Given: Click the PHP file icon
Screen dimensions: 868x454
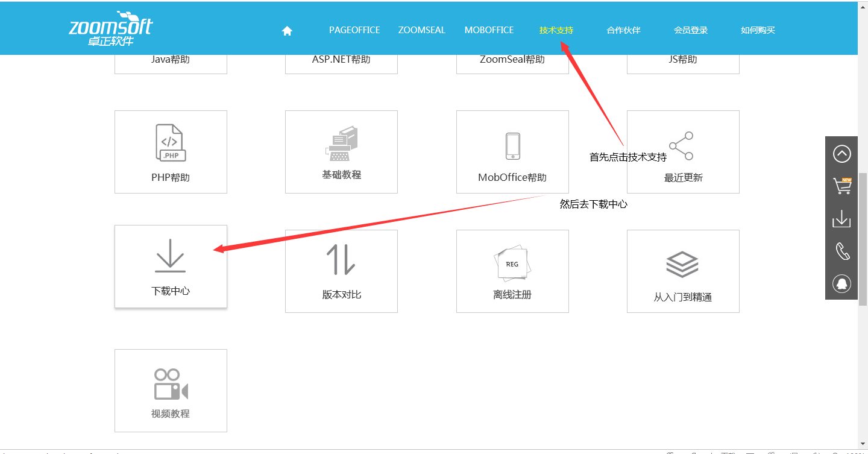Looking at the screenshot, I should point(171,143).
